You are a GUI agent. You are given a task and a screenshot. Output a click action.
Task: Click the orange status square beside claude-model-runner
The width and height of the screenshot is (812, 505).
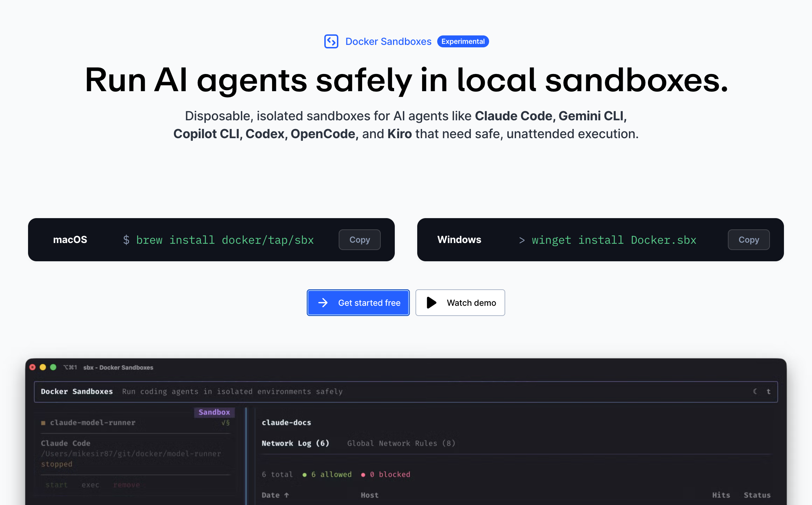43,423
